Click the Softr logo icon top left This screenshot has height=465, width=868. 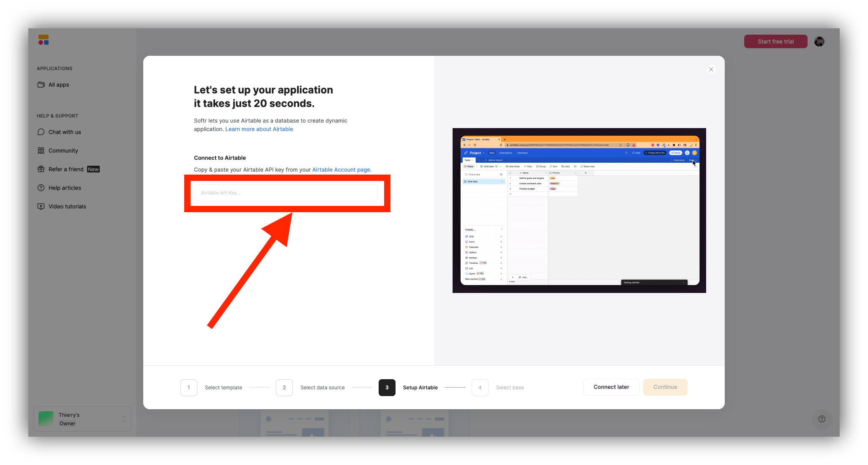pyautogui.click(x=44, y=40)
